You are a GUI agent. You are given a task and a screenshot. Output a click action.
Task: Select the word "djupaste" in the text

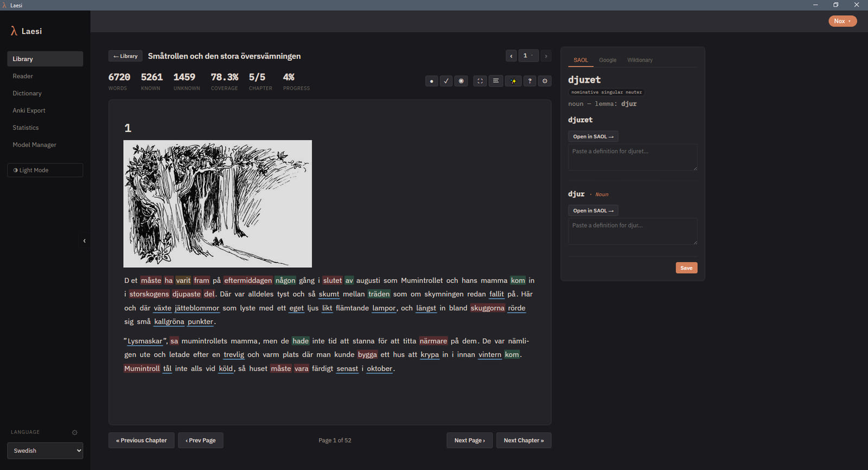tap(187, 294)
